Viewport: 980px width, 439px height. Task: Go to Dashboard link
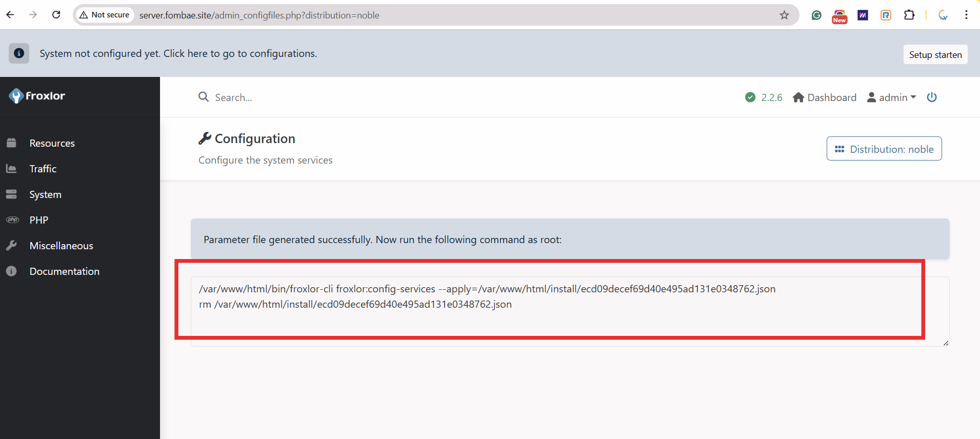(x=825, y=97)
